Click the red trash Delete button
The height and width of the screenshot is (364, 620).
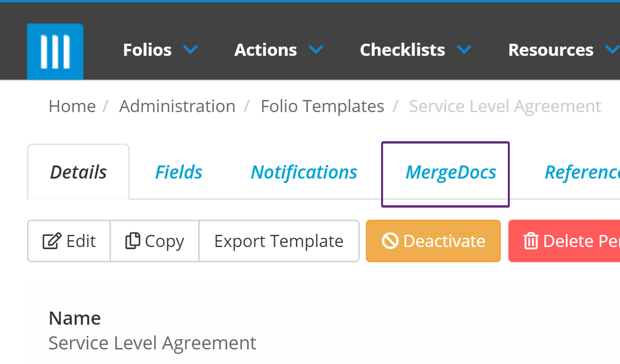click(x=564, y=241)
